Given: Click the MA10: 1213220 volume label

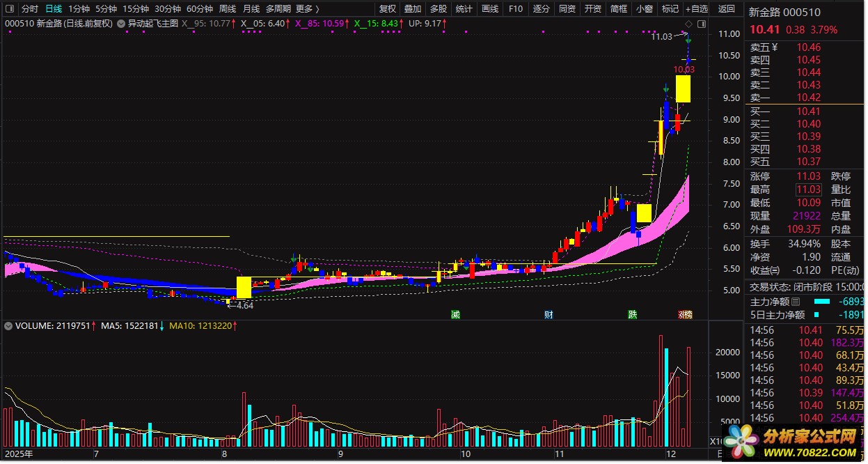Looking at the screenshot, I should [x=201, y=325].
